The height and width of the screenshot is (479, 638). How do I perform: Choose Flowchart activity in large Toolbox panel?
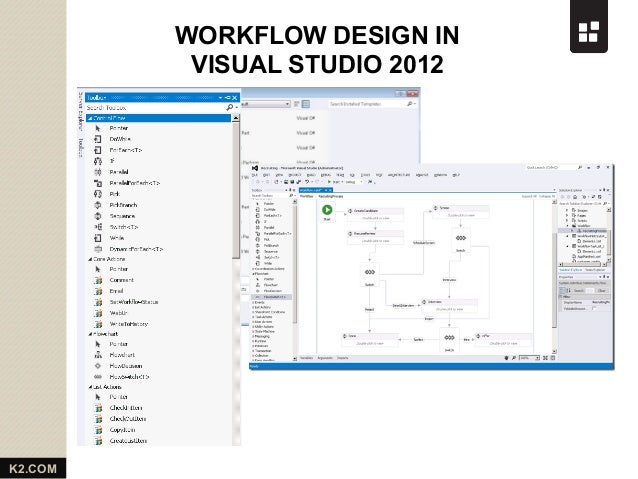[122, 355]
